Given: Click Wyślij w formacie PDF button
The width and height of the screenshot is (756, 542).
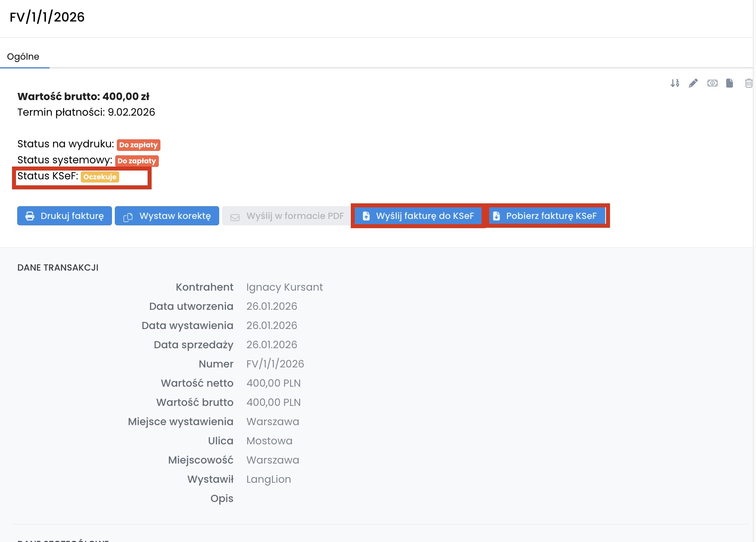Looking at the screenshot, I should 287,216.
